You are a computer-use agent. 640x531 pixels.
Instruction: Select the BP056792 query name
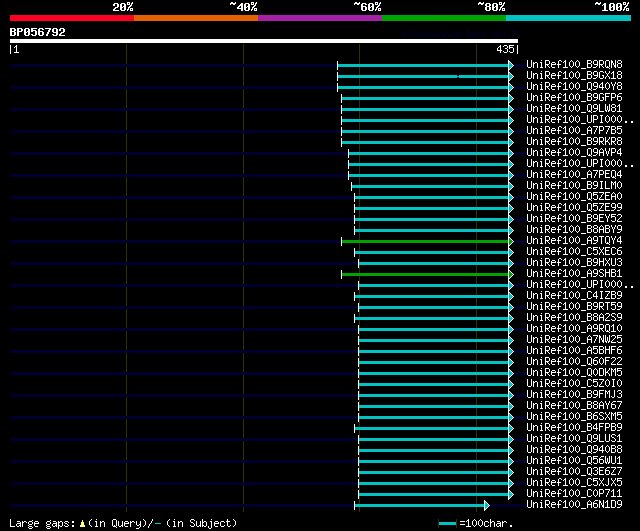(38, 32)
